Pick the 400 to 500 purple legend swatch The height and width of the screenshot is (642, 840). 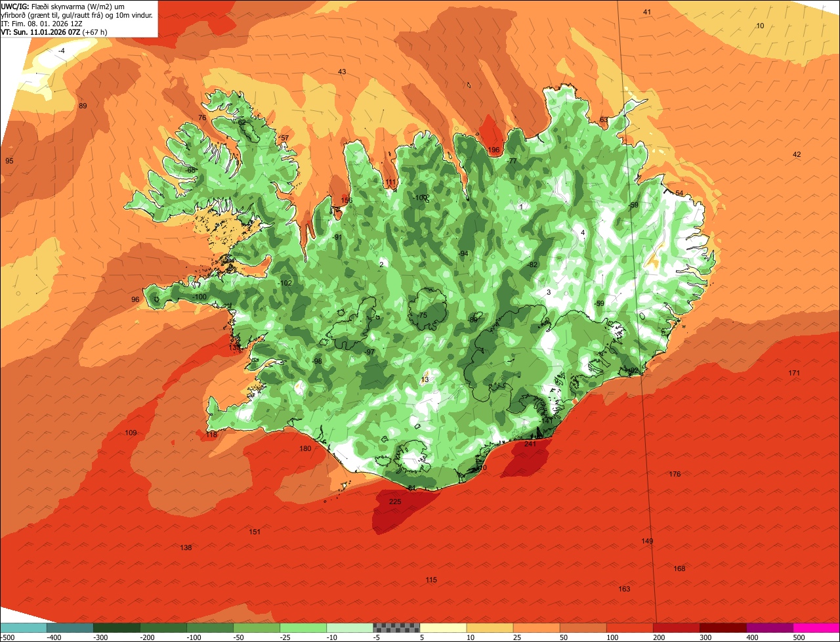coord(770,628)
